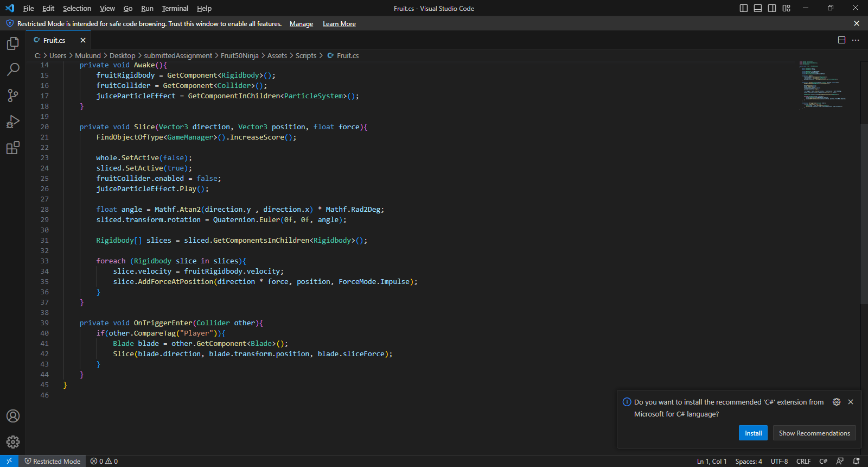
Task: Expand the Users breadcrumb
Action: (x=58, y=55)
